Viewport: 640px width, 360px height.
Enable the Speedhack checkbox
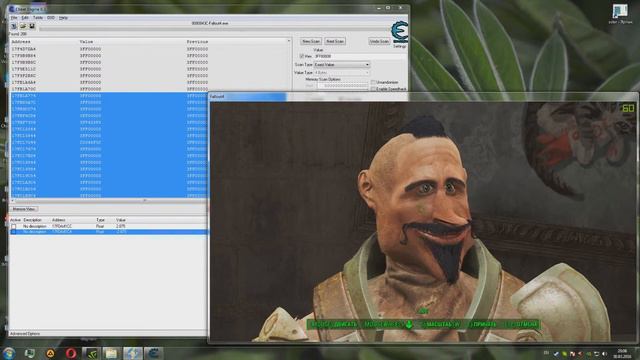click(373, 89)
